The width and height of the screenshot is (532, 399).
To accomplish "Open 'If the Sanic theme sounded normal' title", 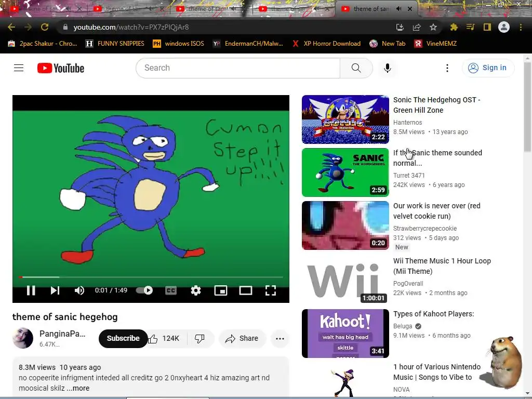I will pyautogui.click(x=437, y=158).
